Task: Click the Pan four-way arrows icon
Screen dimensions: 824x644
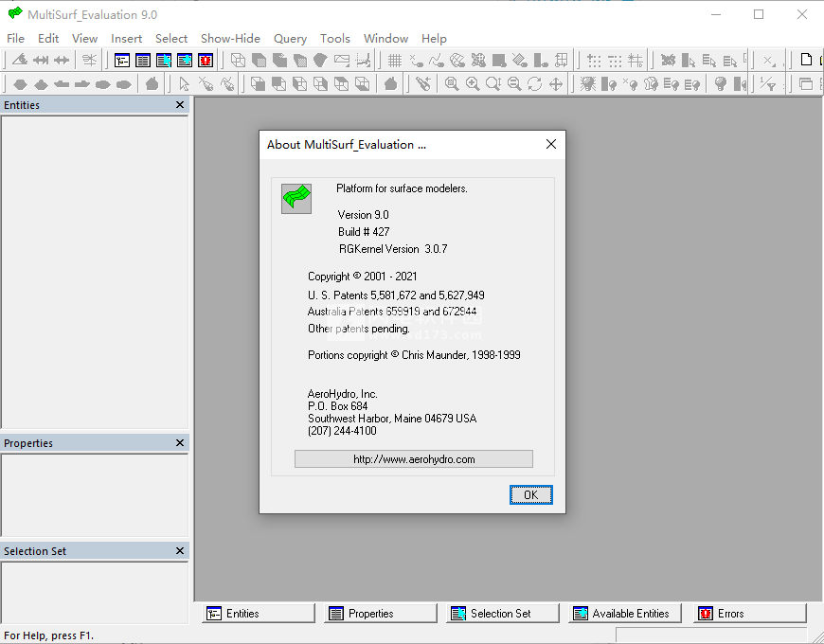Action: tap(556, 83)
